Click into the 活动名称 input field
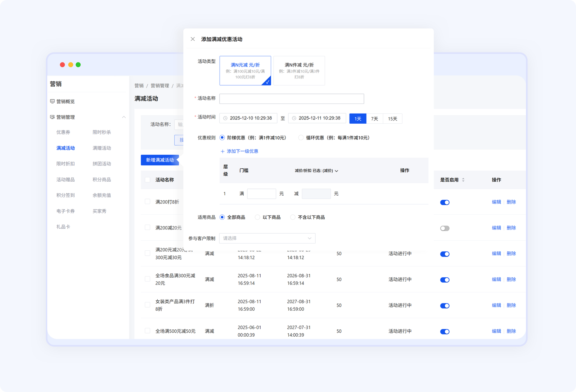 [x=292, y=99]
